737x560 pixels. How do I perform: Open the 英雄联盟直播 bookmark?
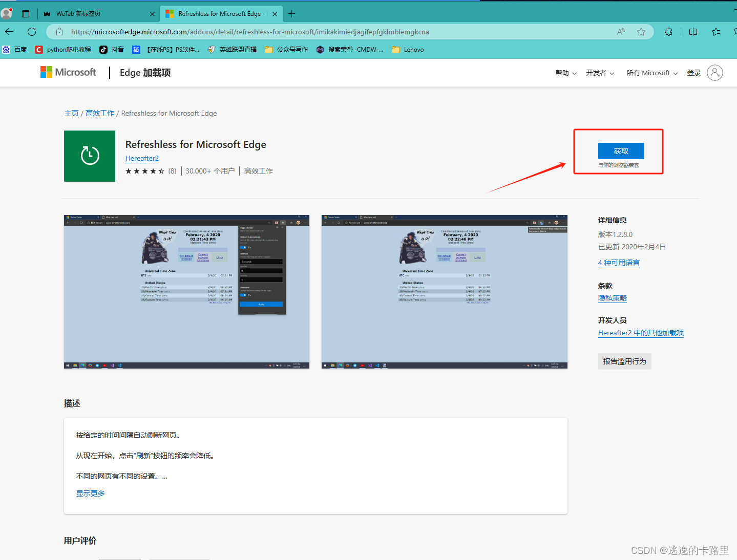pos(232,50)
